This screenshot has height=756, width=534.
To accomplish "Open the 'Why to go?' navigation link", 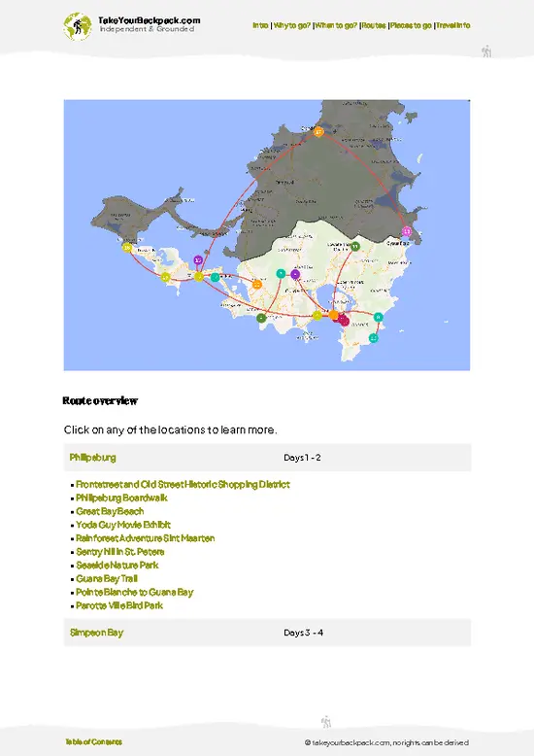I will pyautogui.click(x=291, y=25).
